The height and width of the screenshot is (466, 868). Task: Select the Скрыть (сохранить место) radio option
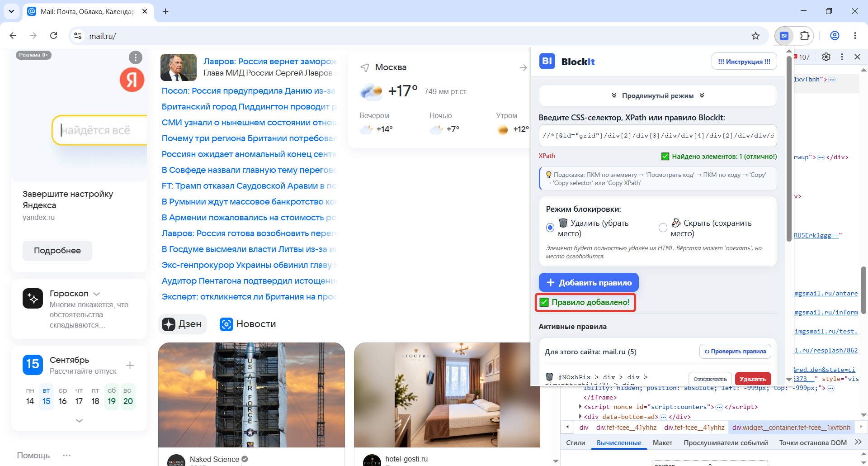663,228
